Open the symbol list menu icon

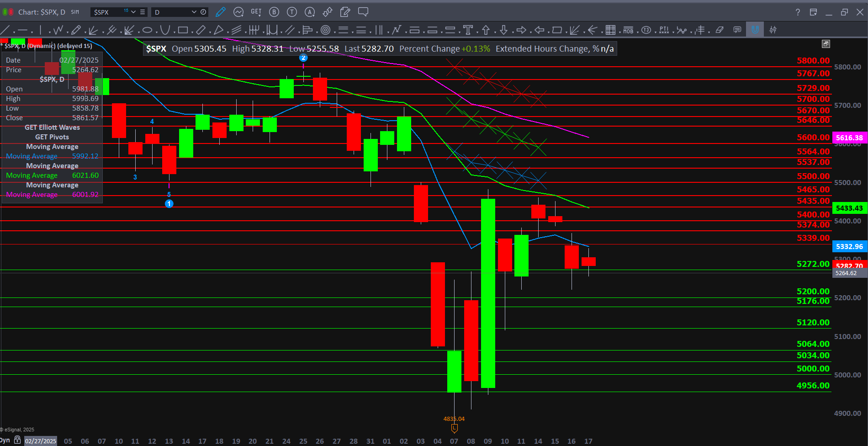point(143,12)
